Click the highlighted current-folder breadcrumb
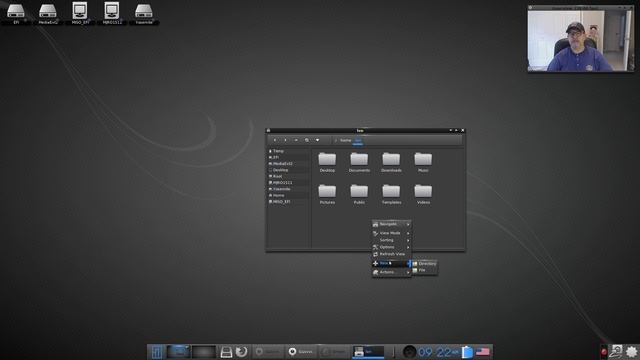Image resolution: width=640 pixels, height=360 pixels. coord(358,140)
